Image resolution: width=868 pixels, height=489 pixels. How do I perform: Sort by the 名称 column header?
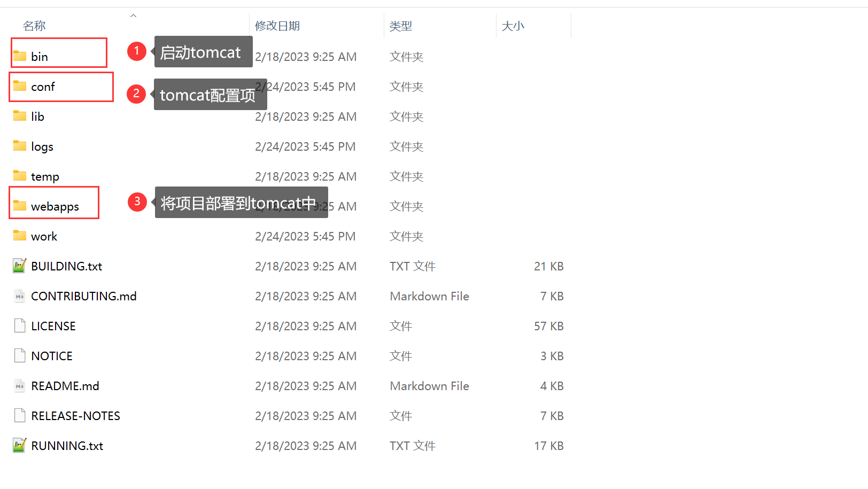34,26
